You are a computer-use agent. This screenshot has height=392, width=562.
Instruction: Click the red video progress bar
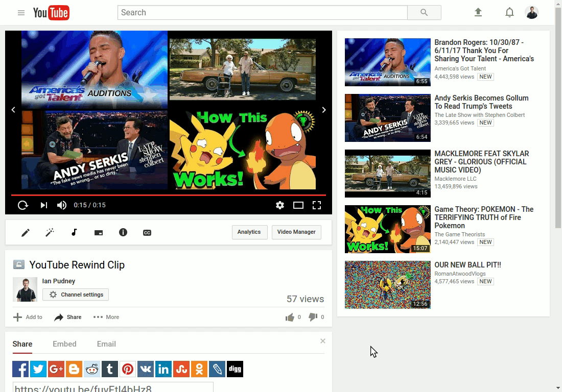[169, 195]
